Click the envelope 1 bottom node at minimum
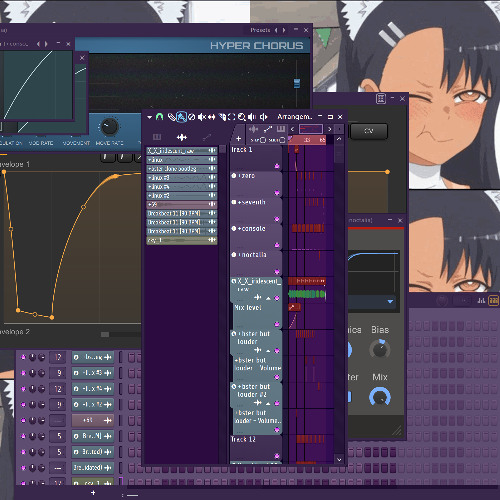Viewport: 500px width, 500px height. [52, 317]
